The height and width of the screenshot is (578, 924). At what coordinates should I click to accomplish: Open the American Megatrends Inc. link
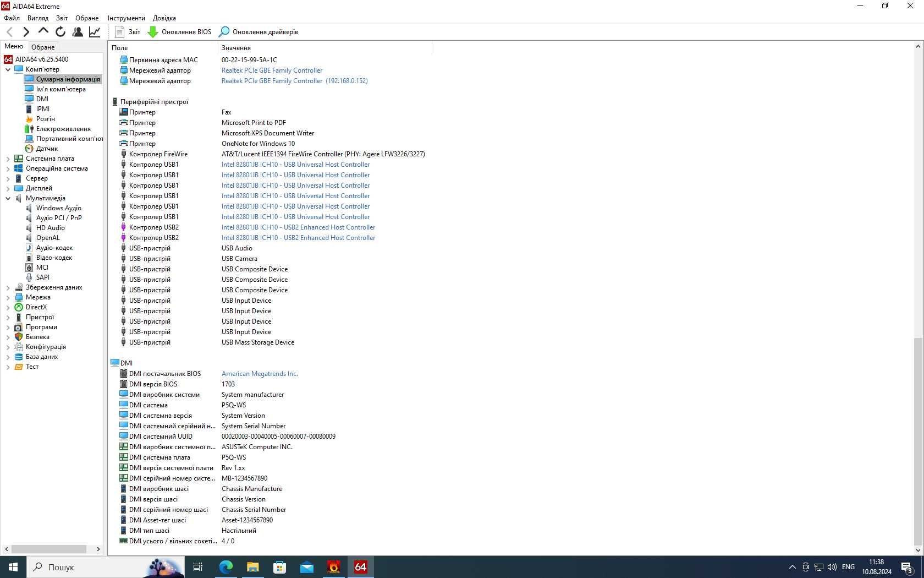click(x=260, y=374)
